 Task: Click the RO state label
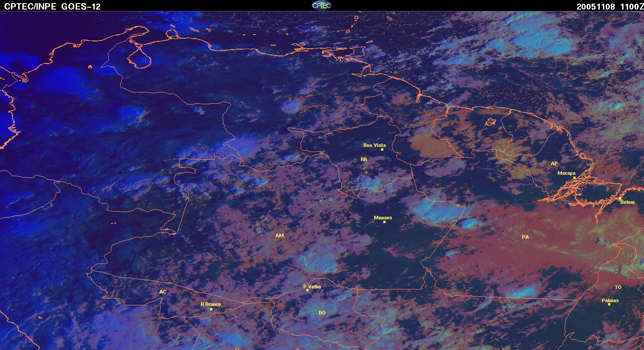point(322,313)
